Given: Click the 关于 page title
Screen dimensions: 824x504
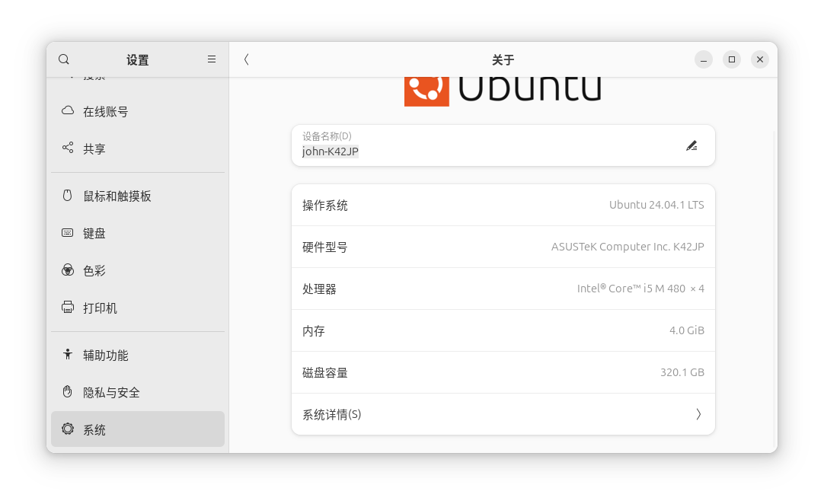Looking at the screenshot, I should [503, 60].
